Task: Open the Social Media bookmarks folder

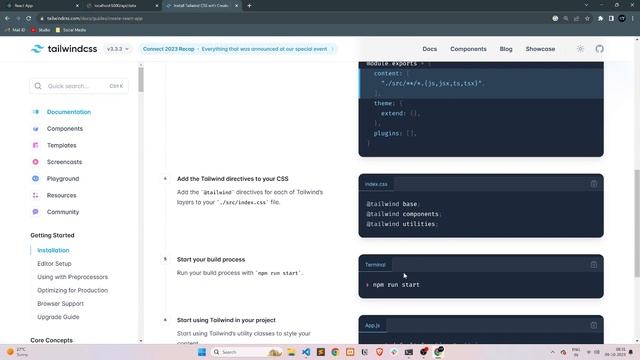Action: 71,30
